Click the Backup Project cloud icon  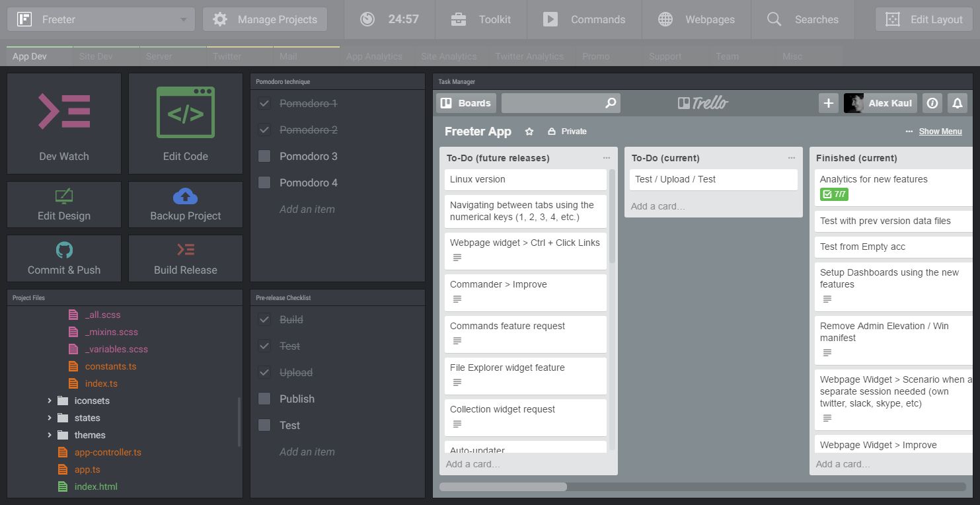pos(186,196)
